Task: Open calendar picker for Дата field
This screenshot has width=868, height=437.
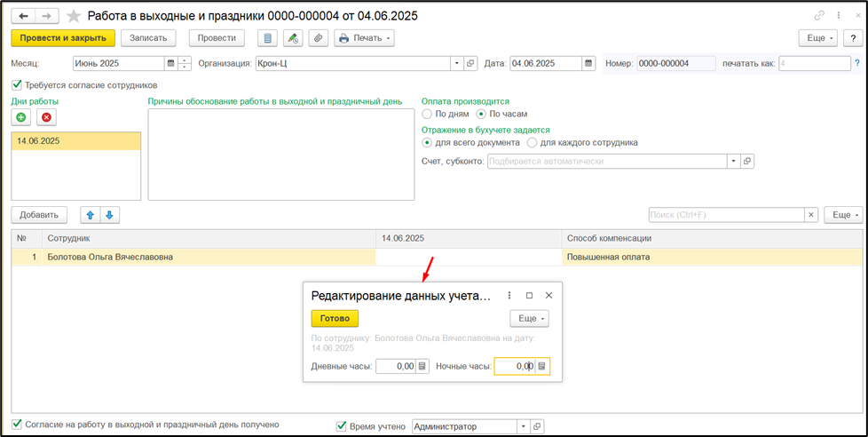Action: point(588,63)
